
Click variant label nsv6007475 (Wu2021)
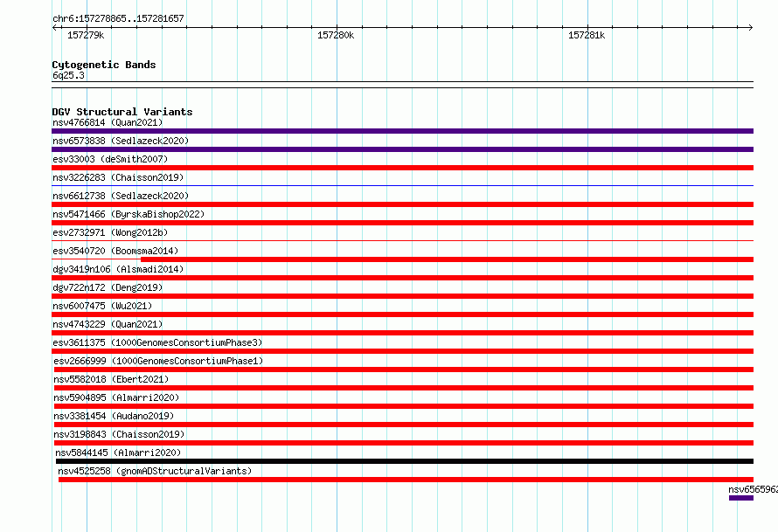coord(102,306)
